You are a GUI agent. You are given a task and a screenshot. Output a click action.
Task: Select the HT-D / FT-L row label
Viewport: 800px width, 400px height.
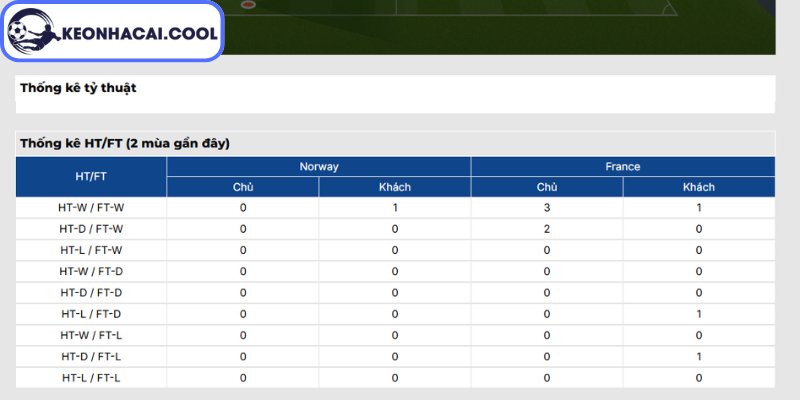pos(91,357)
